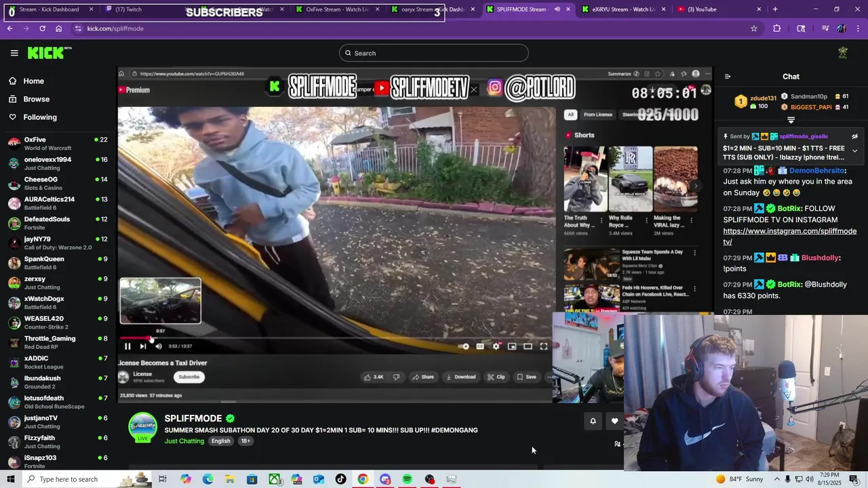This screenshot has width=868, height=488.
Task: Click the Windows taskbar search box
Action: pyautogui.click(x=87, y=479)
